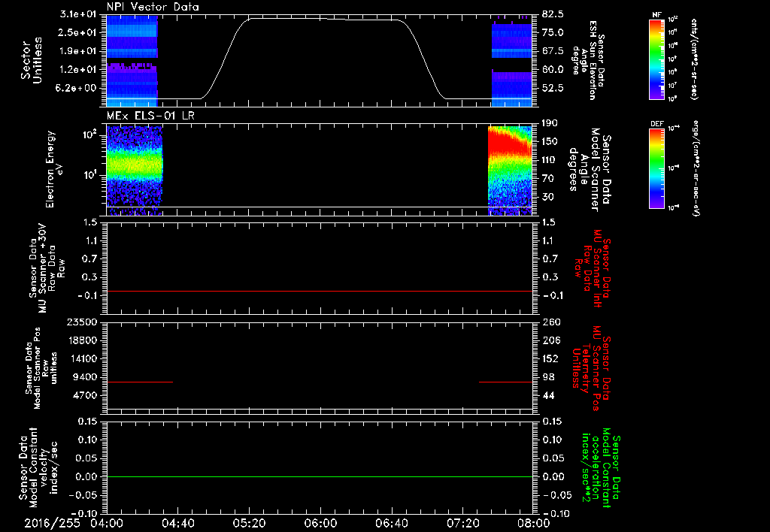Click the '06:40' time axis label

coord(391,523)
